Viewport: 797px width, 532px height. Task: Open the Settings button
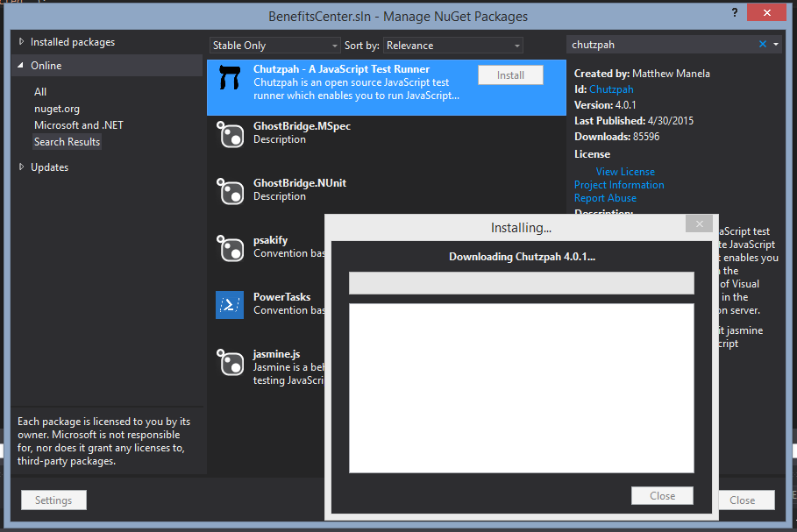[x=53, y=500]
